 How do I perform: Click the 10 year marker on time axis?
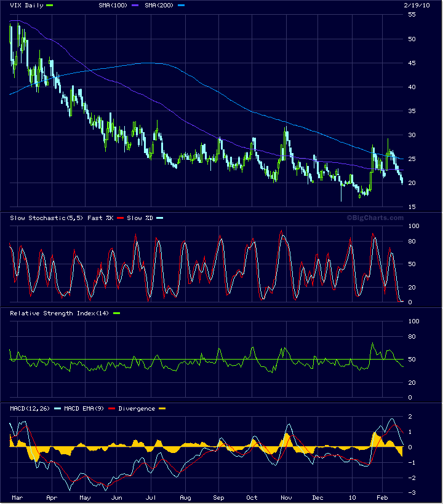[x=353, y=498]
